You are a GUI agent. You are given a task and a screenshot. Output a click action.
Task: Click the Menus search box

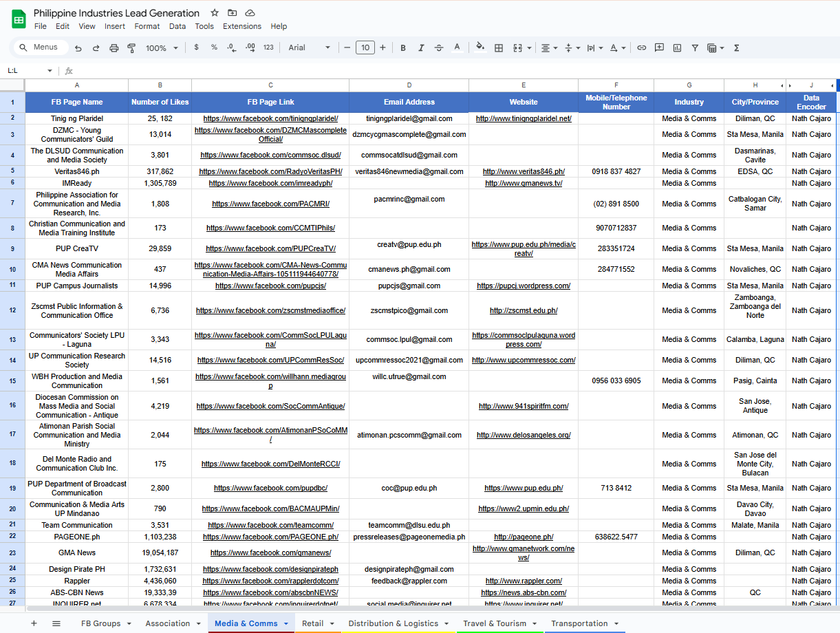41,47
